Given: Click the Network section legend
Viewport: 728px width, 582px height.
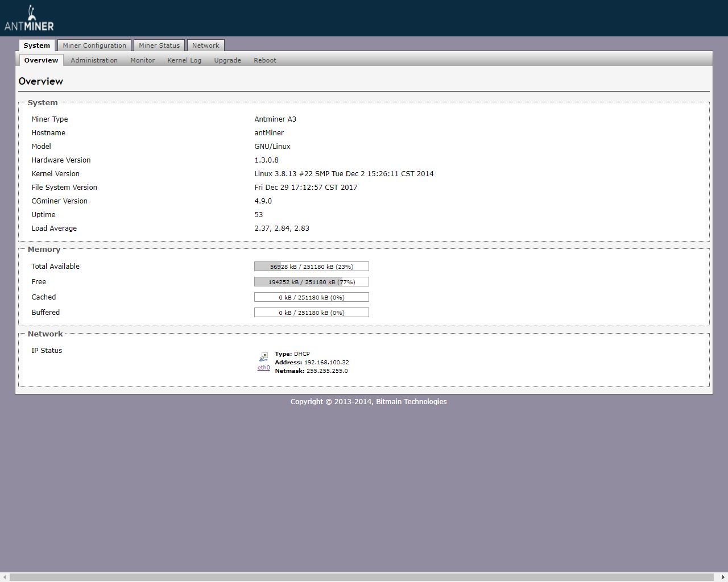Looking at the screenshot, I should click(x=45, y=334).
